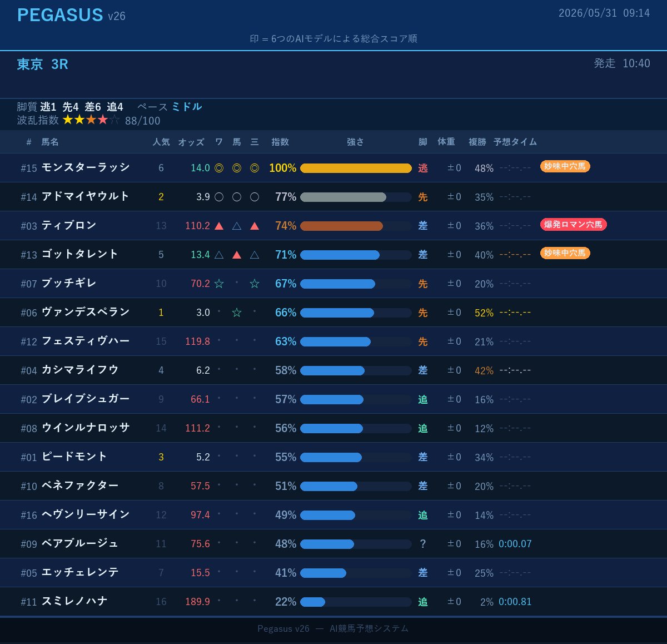The height and width of the screenshot is (644, 667).
Task: Click the 妙味中穴馬 badge on モンスターラッシ
Action: (x=565, y=166)
